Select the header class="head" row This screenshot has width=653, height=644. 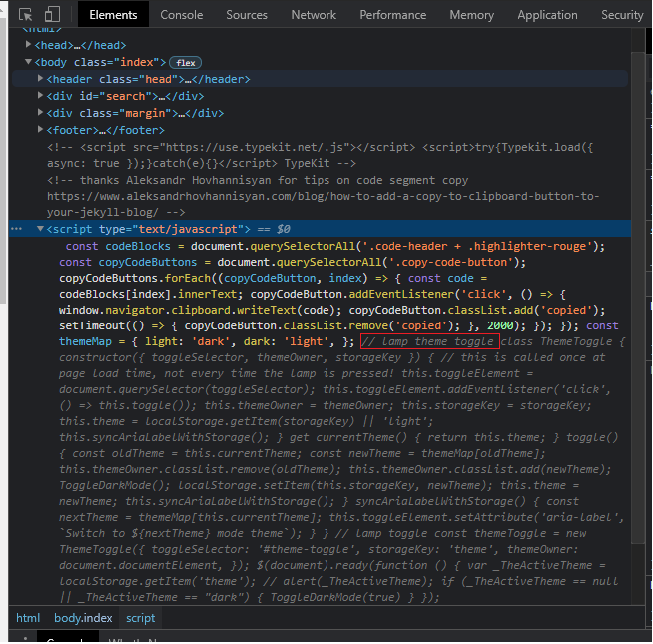click(x=320, y=79)
